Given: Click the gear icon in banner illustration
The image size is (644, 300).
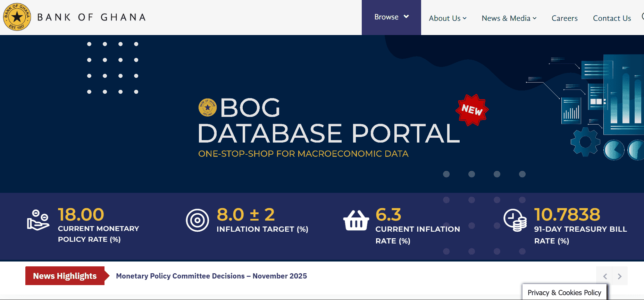Looking at the screenshot, I should [585, 142].
